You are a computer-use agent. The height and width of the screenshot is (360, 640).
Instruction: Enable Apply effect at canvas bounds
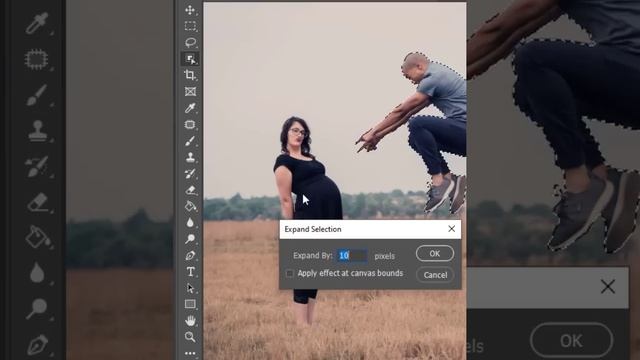tap(289, 273)
